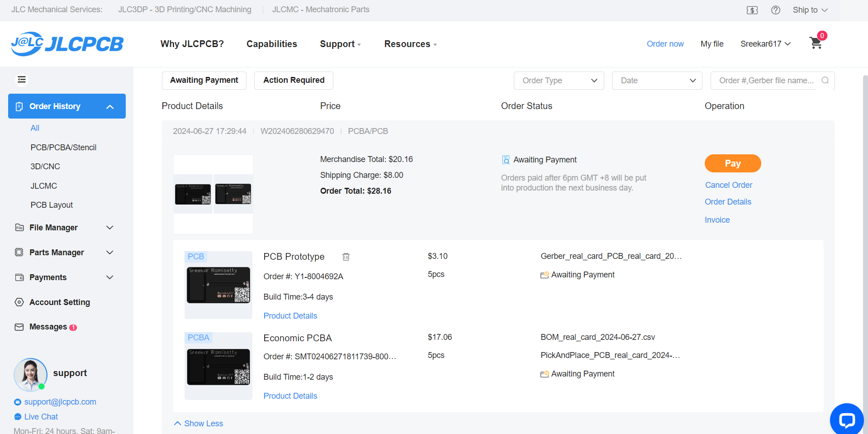
Task: Click the Messages envelope icon
Action: coord(19,327)
